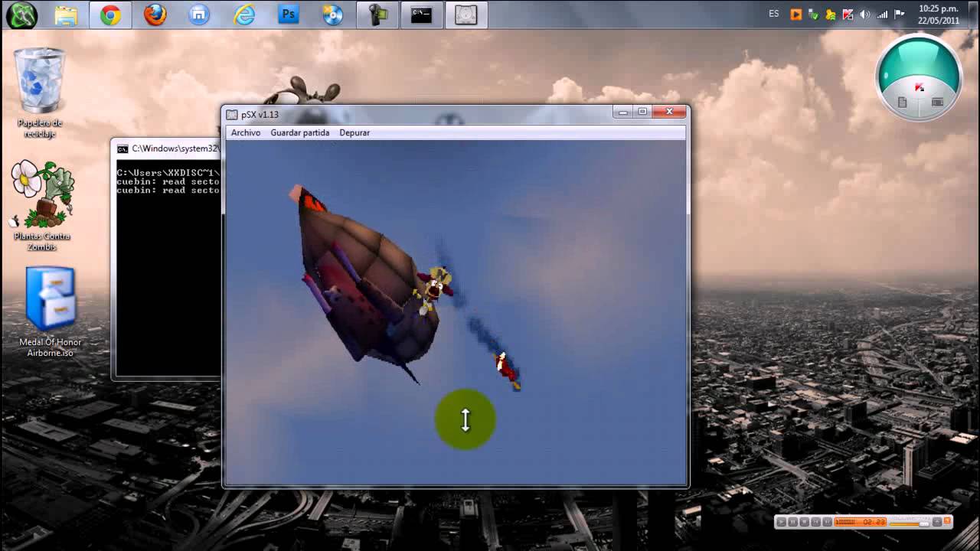The height and width of the screenshot is (551, 980).
Task: Open the volume speaker tray icon
Action: (864, 15)
